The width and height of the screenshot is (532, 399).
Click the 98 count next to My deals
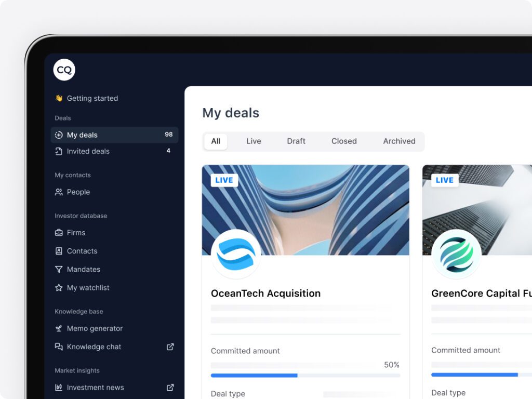pos(169,135)
